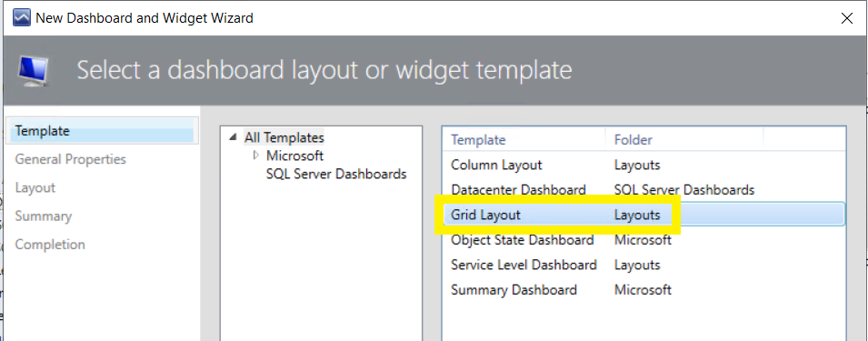Click the wizard app icon in title bar
Screen dimensions: 868x341
[x=22, y=18]
